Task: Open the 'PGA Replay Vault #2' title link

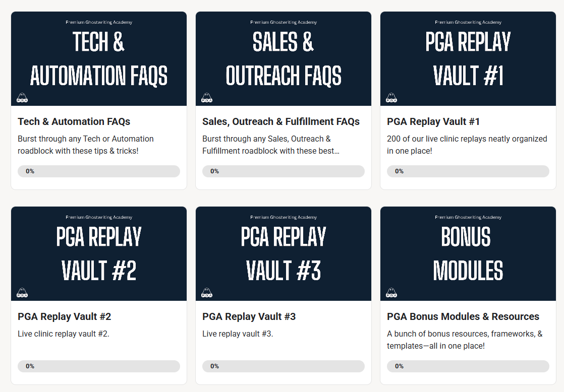Action: (65, 316)
